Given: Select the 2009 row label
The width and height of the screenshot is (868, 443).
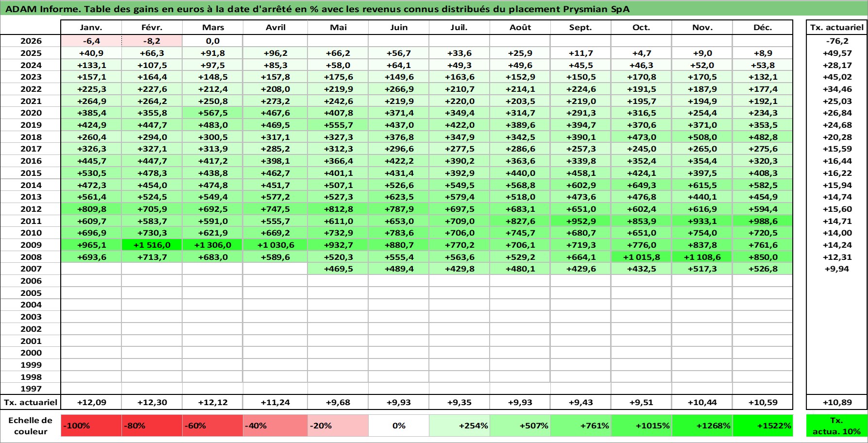Looking at the screenshot, I should [31, 245].
